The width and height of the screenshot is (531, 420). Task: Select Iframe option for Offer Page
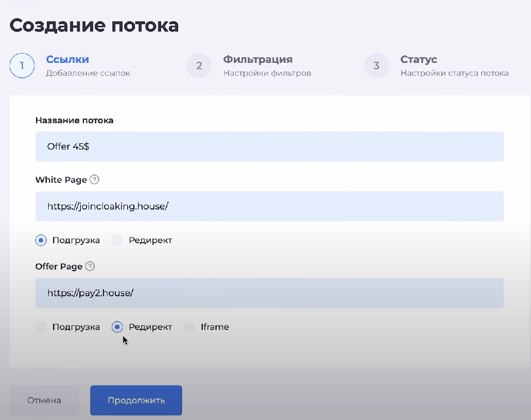pyautogui.click(x=190, y=327)
